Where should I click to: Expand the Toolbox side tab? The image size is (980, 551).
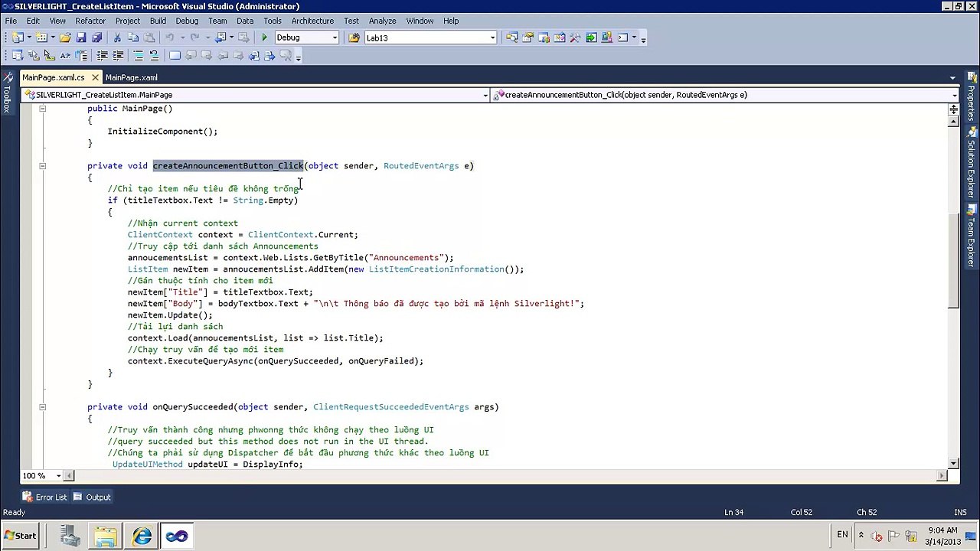click(x=7, y=93)
